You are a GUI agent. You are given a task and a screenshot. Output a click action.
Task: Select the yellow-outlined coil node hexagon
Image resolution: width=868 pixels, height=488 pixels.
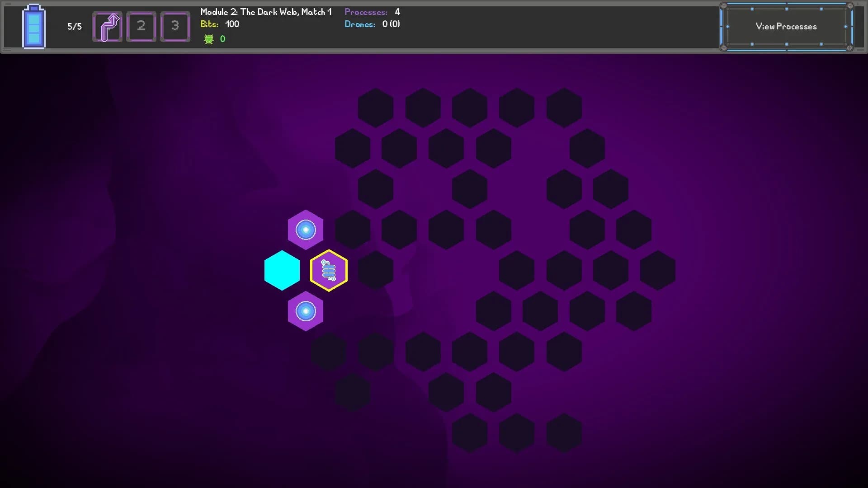tap(329, 270)
